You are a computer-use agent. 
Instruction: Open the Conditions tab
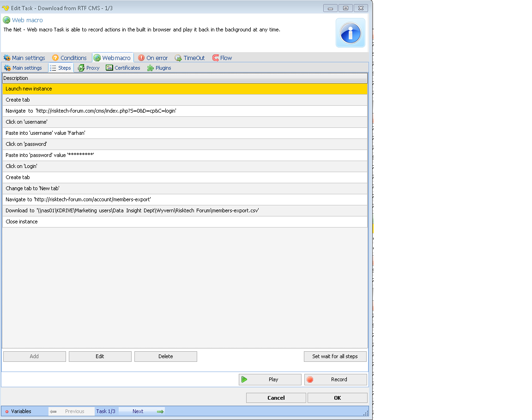tap(69, 58)
